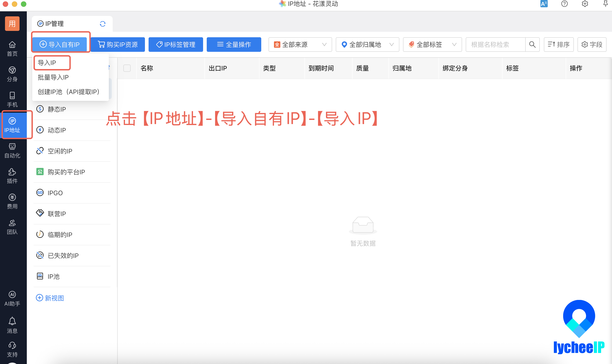Launch the AI助手 assistant

click(x=12, y=299)
